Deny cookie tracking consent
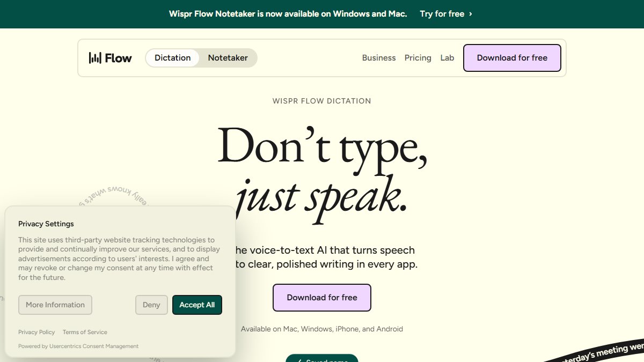The width and height of the screenshot is (644, 362). point(151,305)
